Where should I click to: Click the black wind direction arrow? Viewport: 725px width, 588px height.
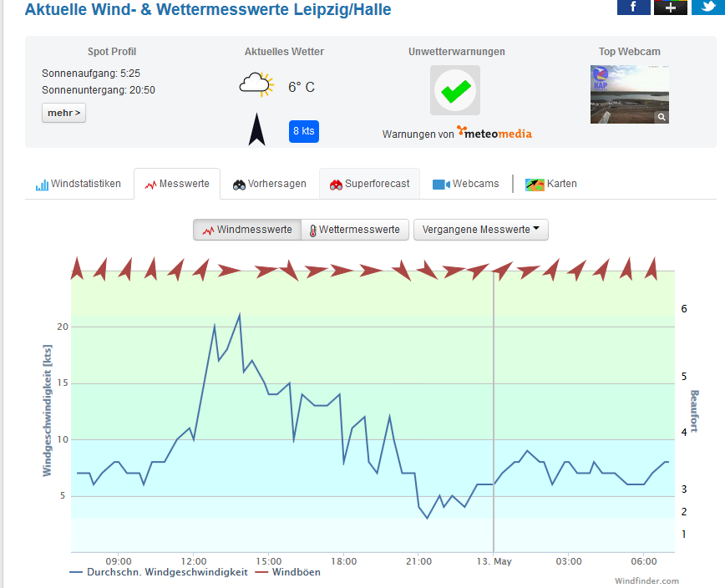click(256, 129)
